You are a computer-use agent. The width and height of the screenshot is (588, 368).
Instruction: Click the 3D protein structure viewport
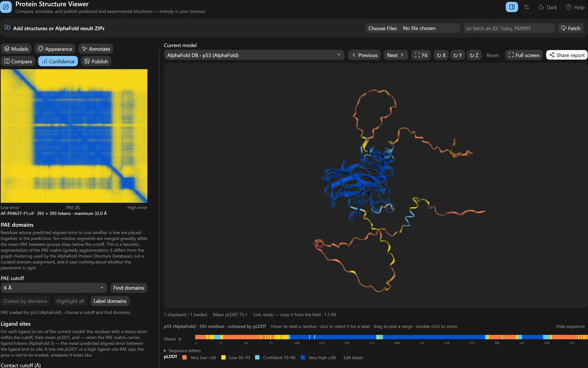(x=375, y=186)
